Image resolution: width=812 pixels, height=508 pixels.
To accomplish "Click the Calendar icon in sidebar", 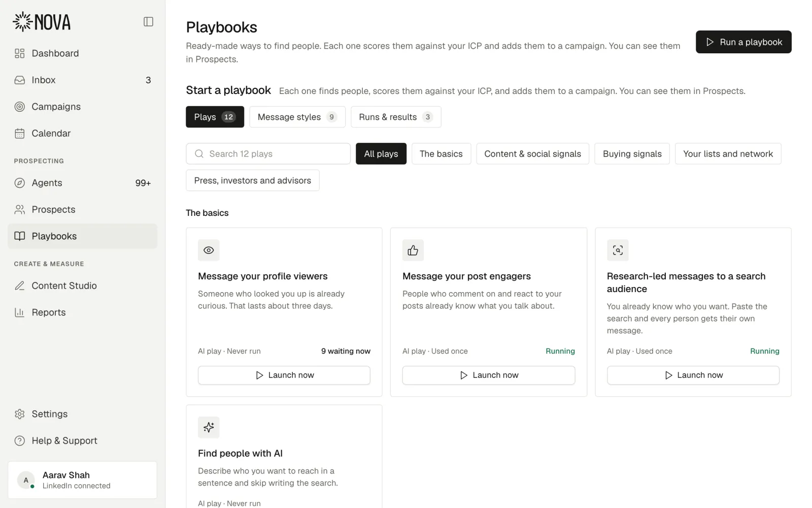I will pos(20,133).
